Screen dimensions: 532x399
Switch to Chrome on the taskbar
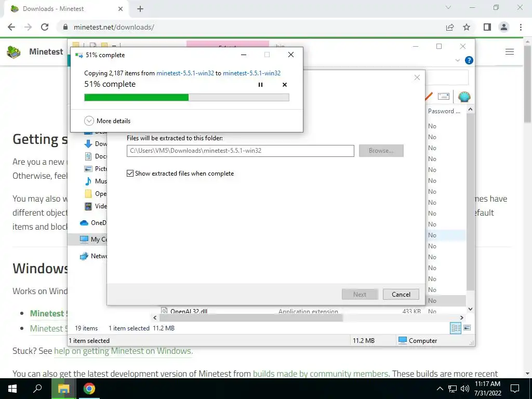pos(89,389)
